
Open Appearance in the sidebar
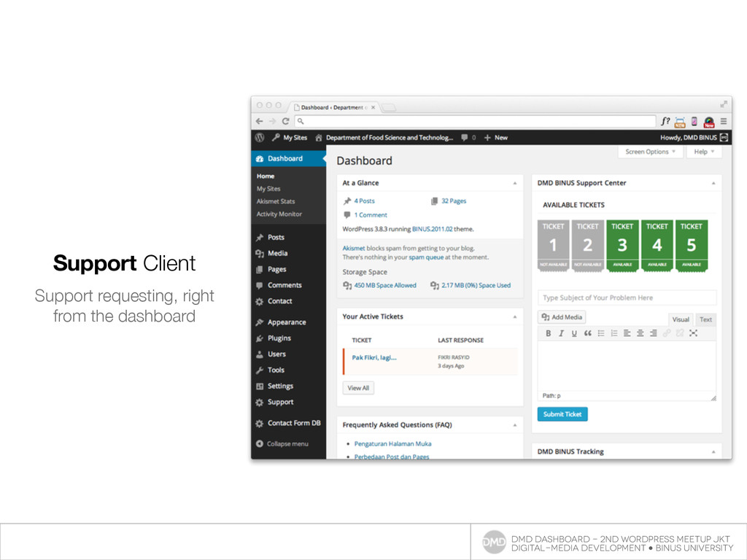point(288,322)
